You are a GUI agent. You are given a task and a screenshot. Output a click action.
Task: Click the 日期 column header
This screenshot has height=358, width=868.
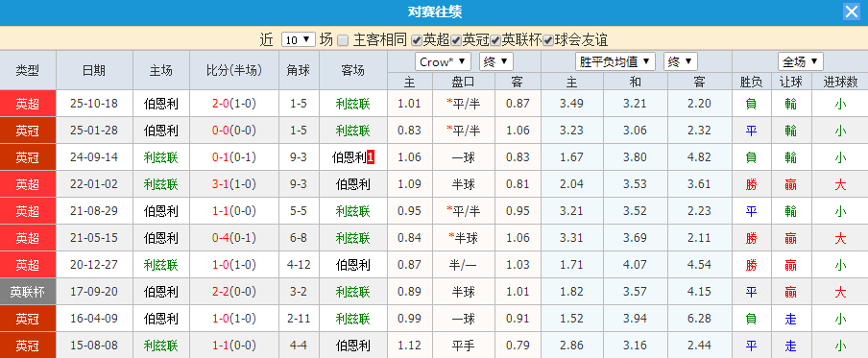pos(94,70)
